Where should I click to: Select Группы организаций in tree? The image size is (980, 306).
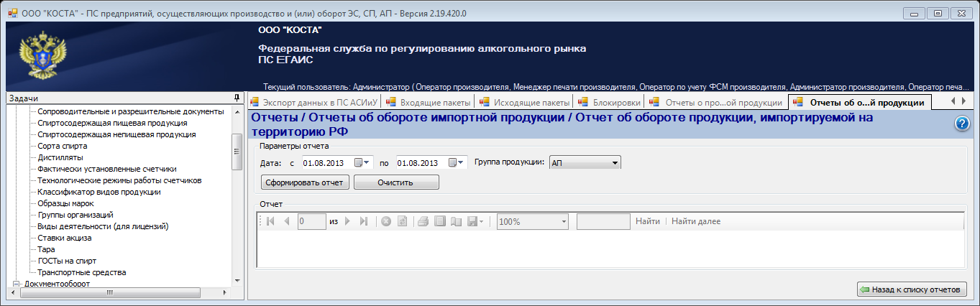point(75,215)
